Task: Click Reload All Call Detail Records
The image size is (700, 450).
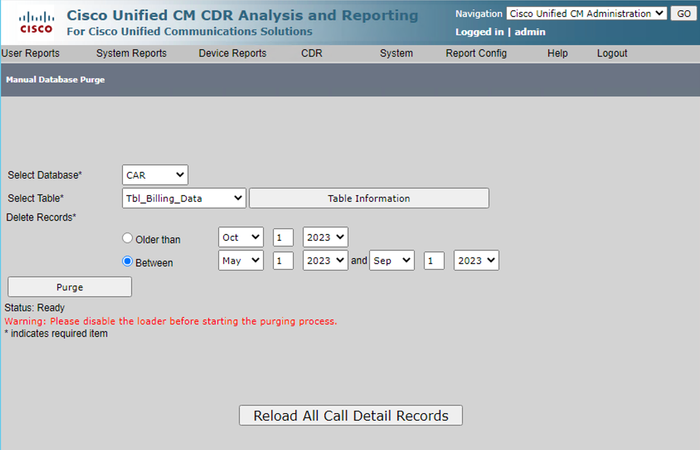Action: pos(351,416)
